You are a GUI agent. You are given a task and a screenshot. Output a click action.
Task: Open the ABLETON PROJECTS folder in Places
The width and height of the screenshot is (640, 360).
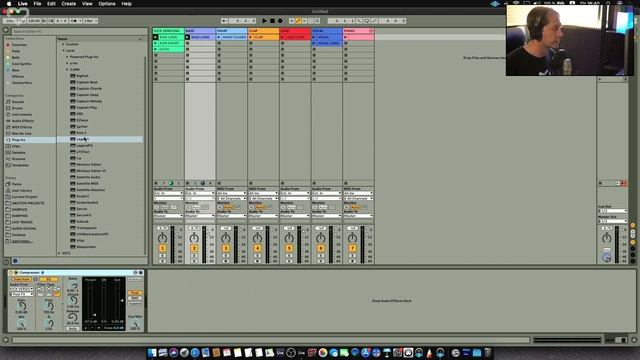pyautogui.click(x=27, y=203)
